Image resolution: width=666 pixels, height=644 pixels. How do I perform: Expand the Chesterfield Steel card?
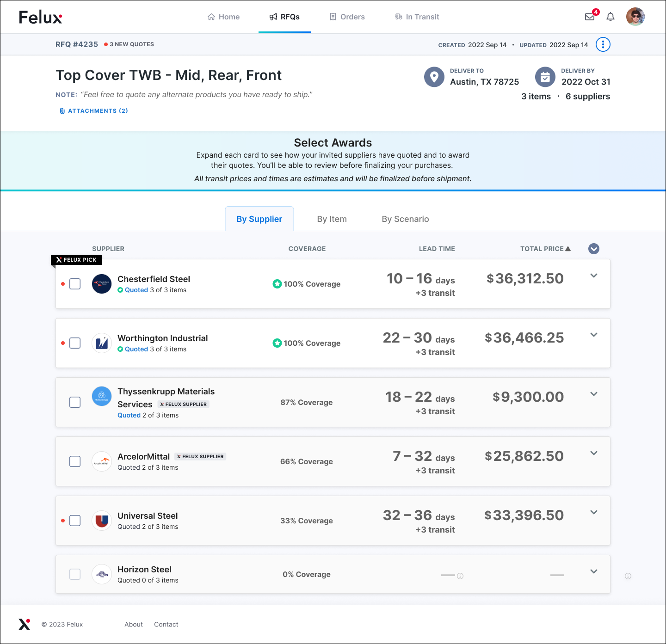pyautogui.click(x=594, y=276)
